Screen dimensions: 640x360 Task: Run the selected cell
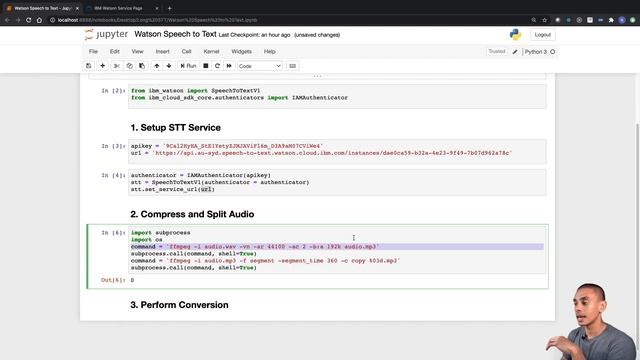(x=188, y=66)
